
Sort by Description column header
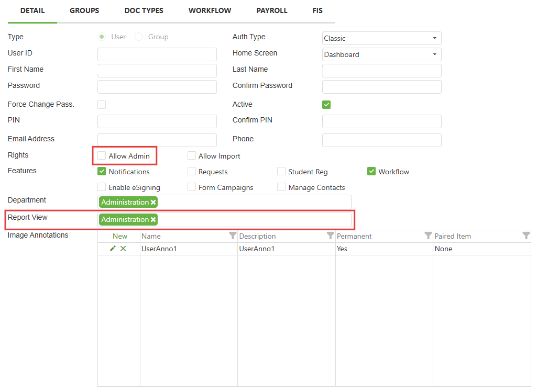point(257,236)
